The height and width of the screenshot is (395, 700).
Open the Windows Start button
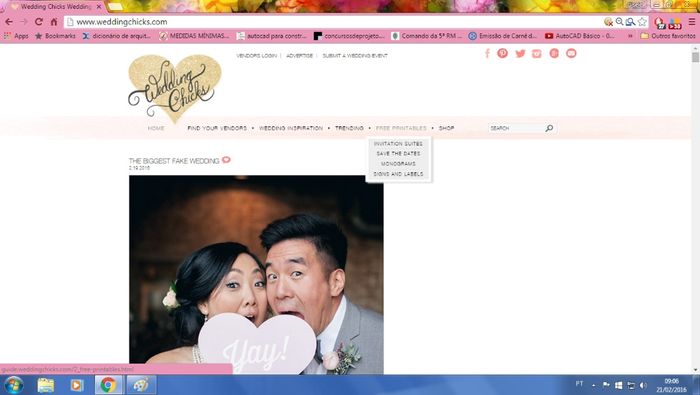14,385
